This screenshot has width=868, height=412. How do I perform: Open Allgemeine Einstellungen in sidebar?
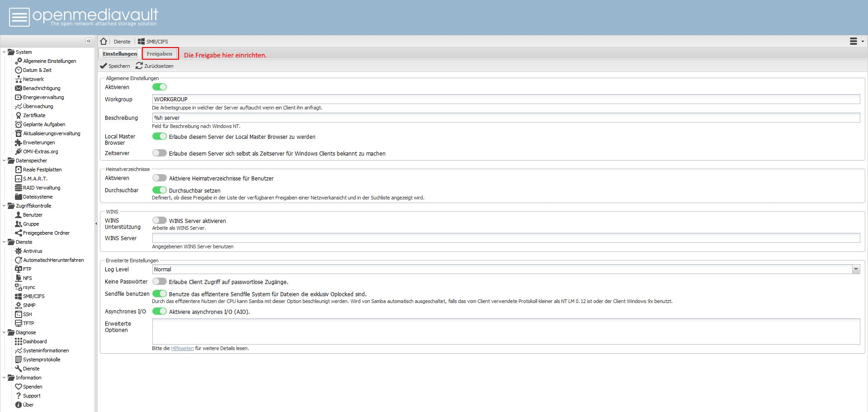(50, 61)
